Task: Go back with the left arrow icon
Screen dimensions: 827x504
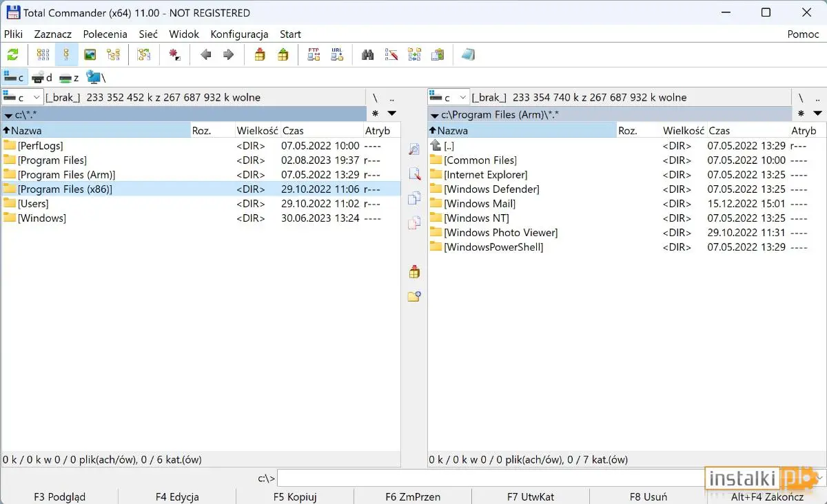Action: 205,55
